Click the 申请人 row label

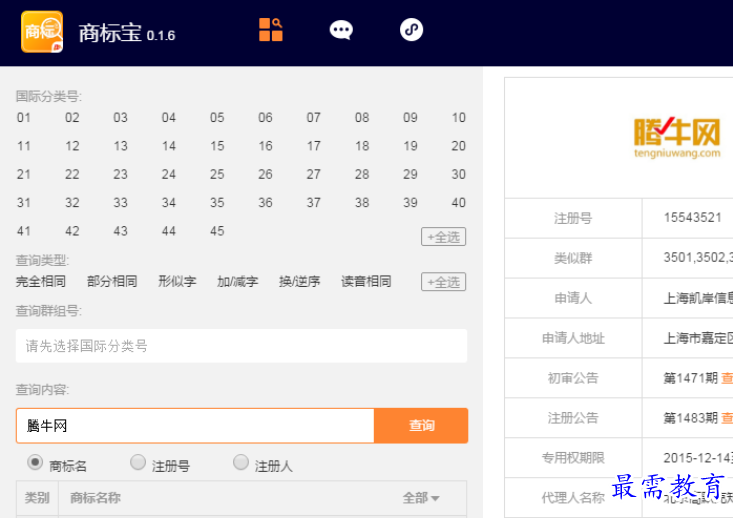point(573,298)
